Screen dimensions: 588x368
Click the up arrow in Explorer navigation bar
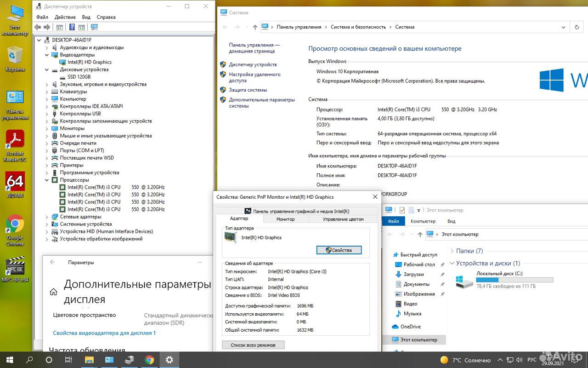pos(420,234)
